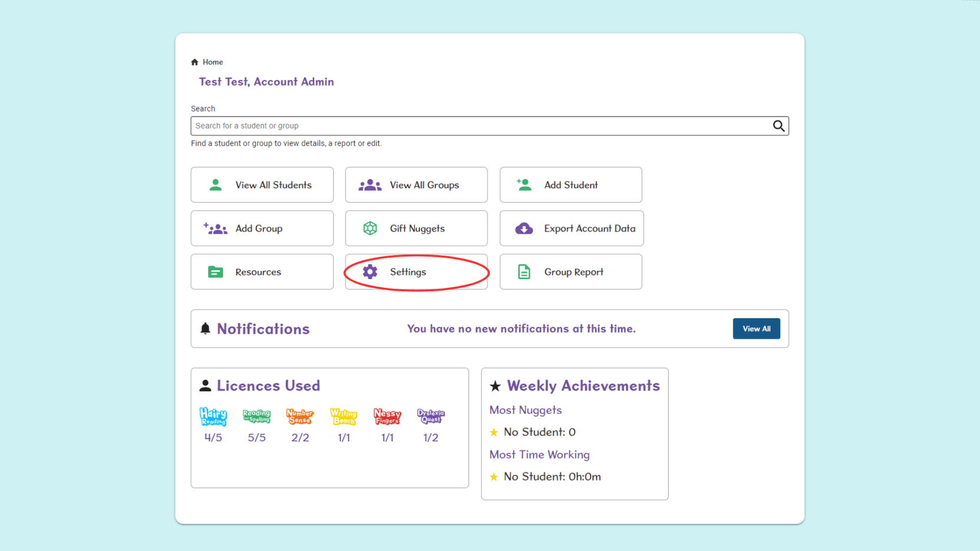Click the Group Report document icon
980x551 pixels.
click(524, 271)
